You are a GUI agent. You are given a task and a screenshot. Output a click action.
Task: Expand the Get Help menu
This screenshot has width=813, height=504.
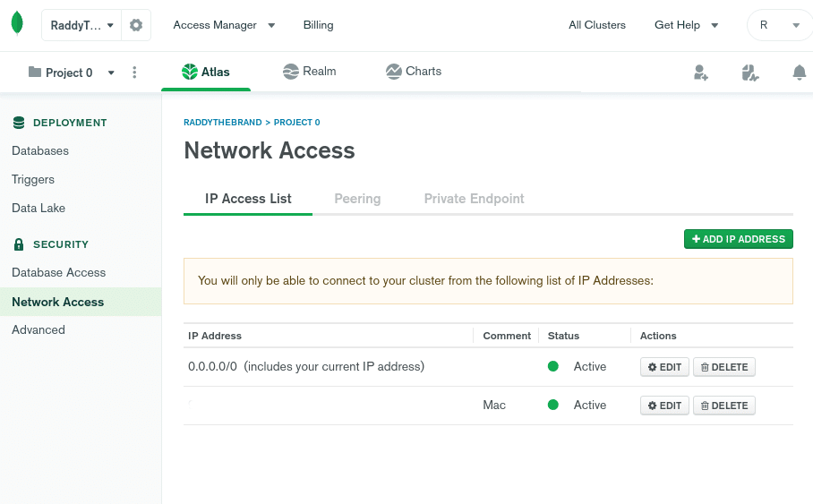(687, 25)
